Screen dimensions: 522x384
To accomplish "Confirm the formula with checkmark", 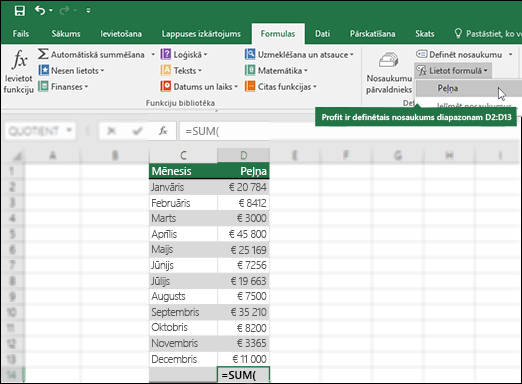I will [x=137, y=131].
